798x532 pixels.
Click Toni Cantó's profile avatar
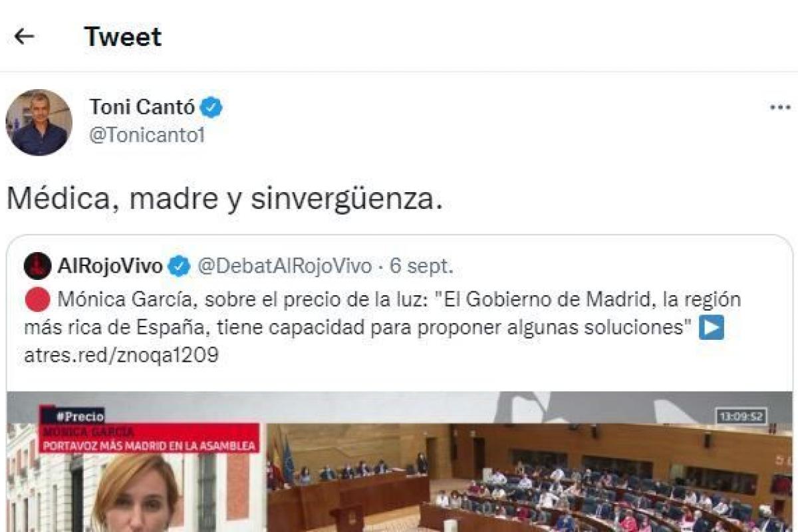click(x=39, y=123)
